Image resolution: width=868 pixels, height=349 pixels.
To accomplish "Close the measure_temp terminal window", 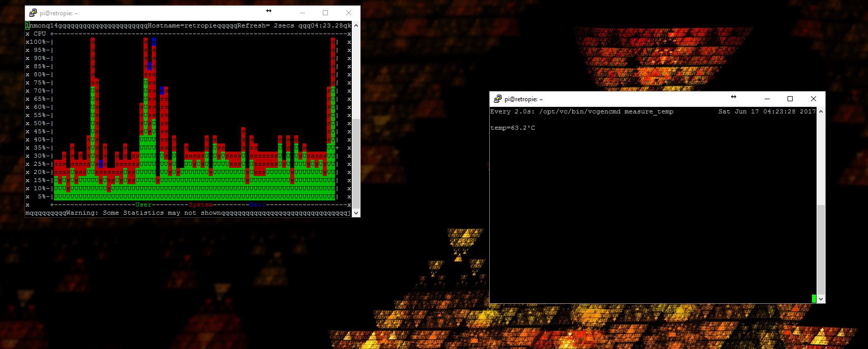I will [813, 99].
